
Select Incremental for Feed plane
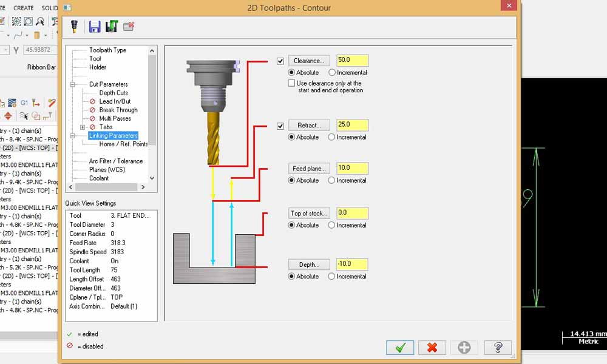pyautogui.click(x=331, y=180)
